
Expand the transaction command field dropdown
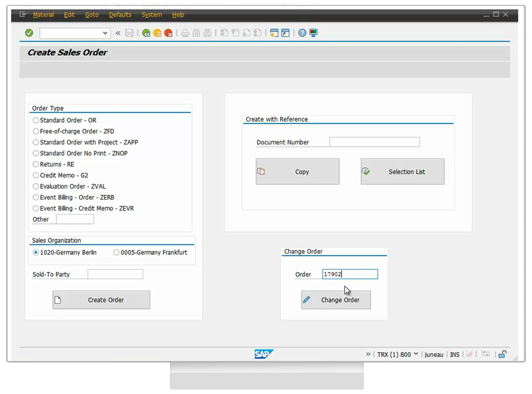105,33
